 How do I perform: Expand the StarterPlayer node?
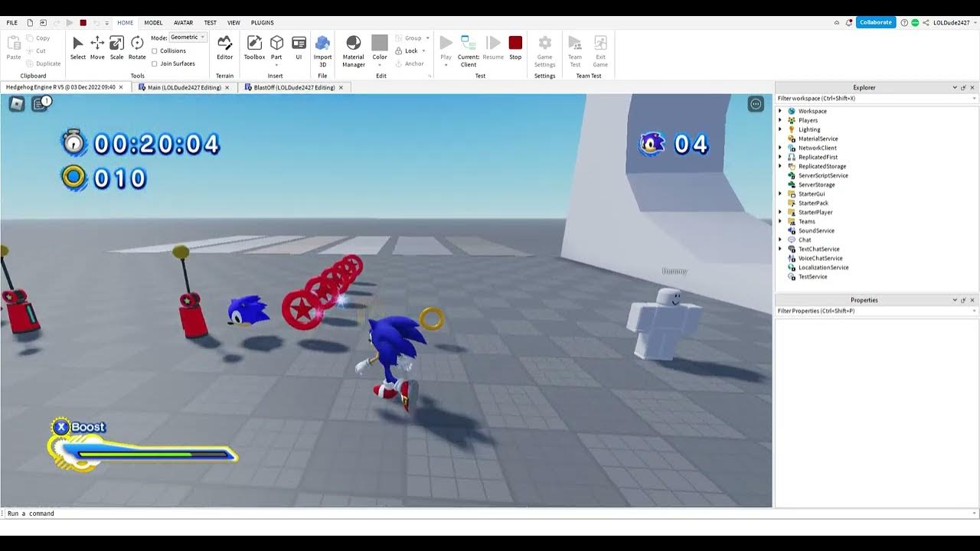coord(780,213)
